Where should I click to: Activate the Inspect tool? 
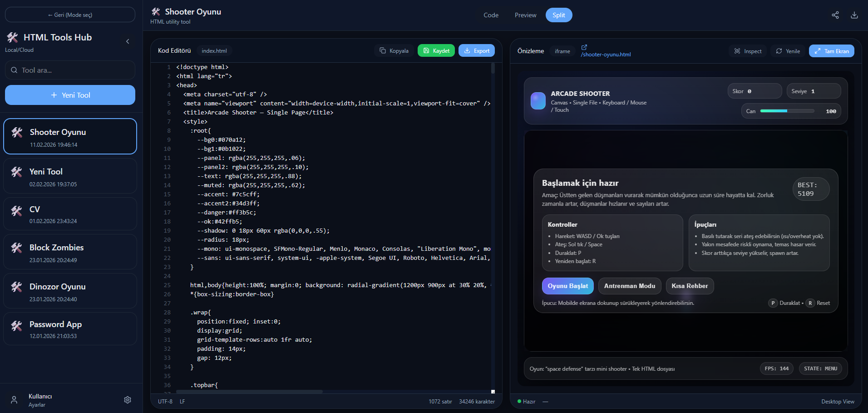pos(748,51)
